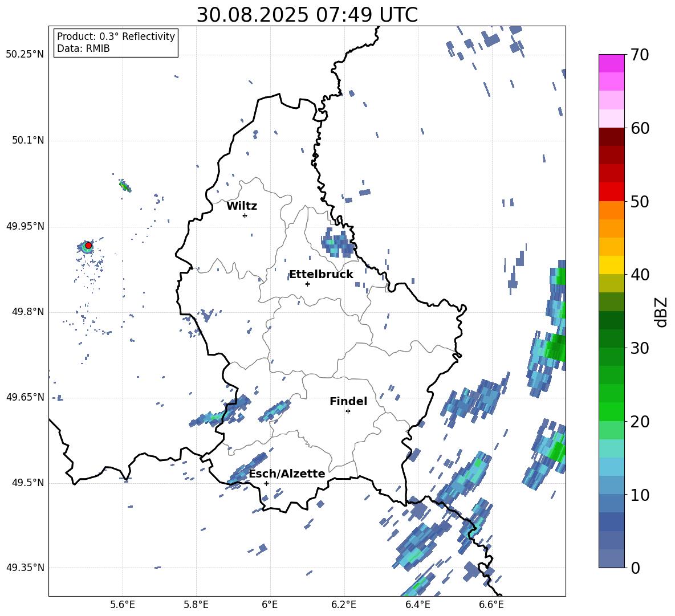Select the Esch/Alzette station label
Image resolution: width=675 pixels, height=616 pixels.
pyautogui.click(x=287, y=474)
